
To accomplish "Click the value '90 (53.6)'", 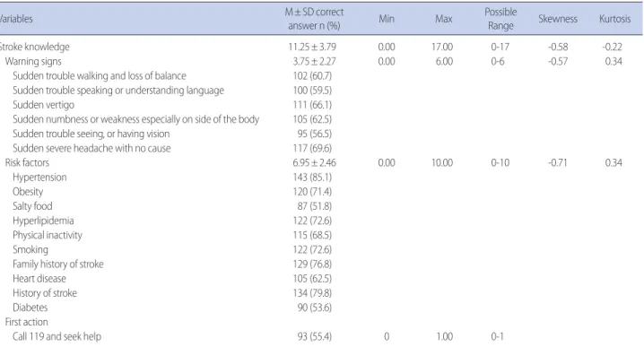I will [x=315, y=308].
